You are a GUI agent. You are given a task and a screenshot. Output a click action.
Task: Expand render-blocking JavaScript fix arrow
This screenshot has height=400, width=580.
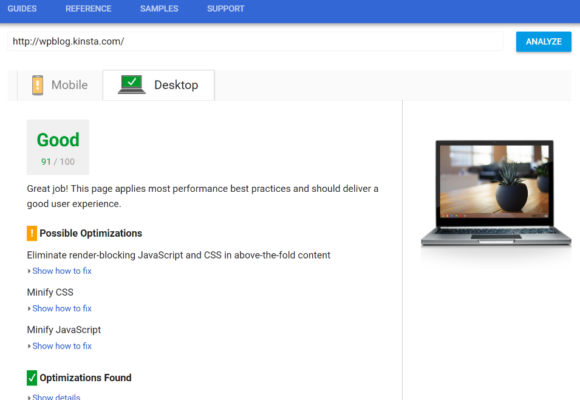(x=29, y=271)
